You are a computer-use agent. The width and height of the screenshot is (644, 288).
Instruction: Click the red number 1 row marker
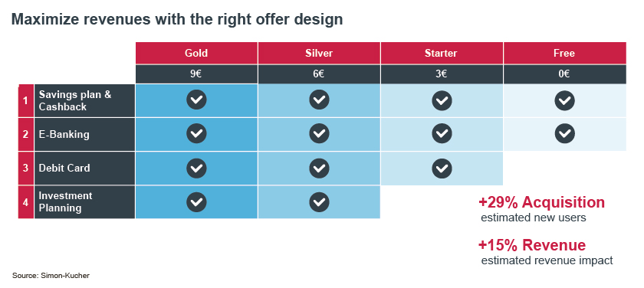click(26, 100)
